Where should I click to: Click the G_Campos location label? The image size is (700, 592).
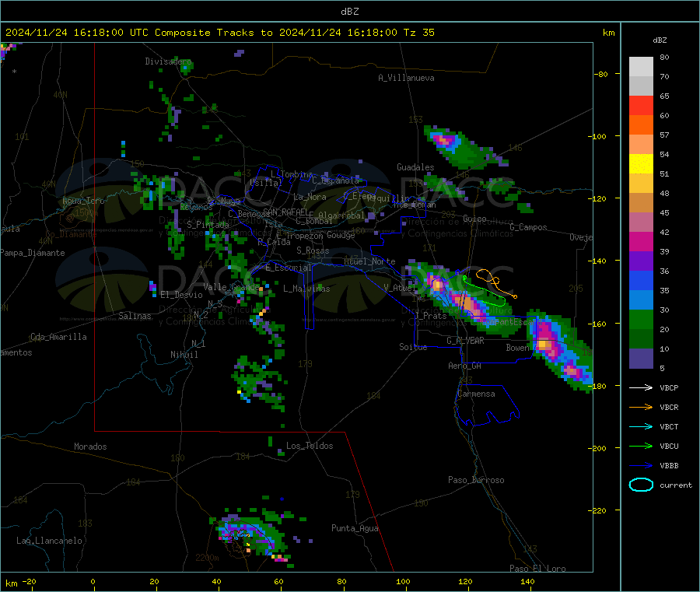tap(528, 227)
